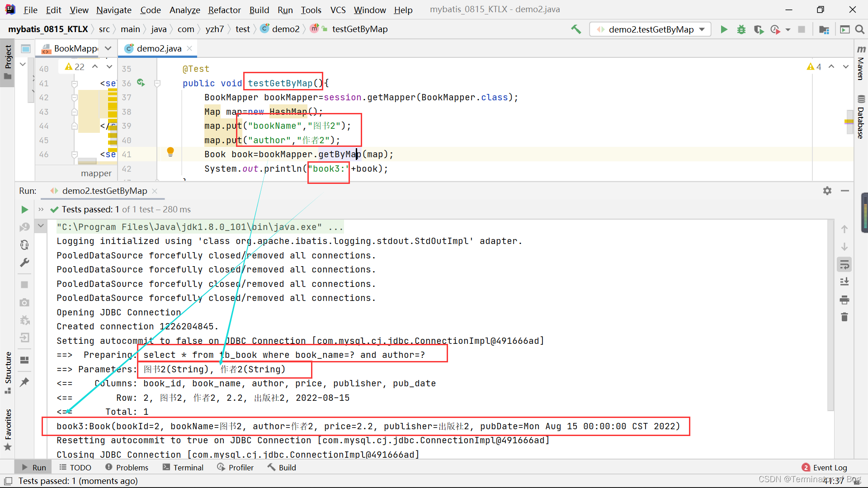The image size is (868, 488).
Task: Open the Refactor menu
Action: tap(224, 9)
